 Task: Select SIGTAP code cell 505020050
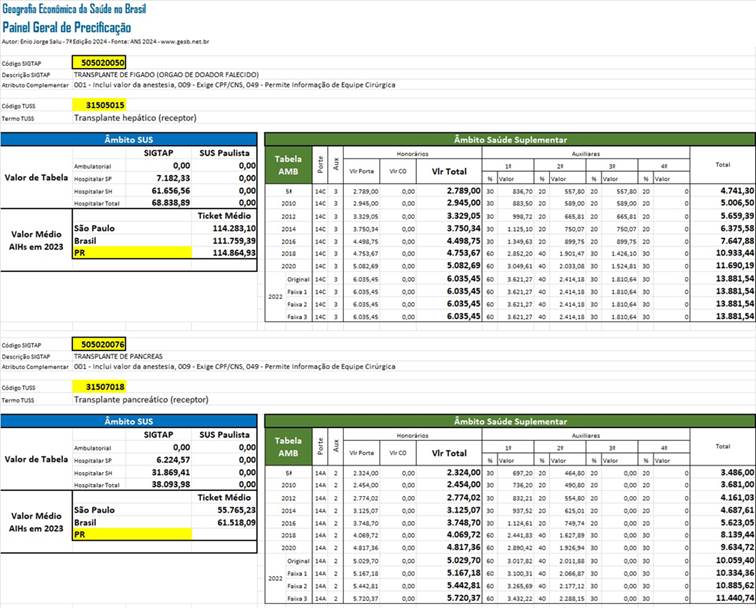98,63
